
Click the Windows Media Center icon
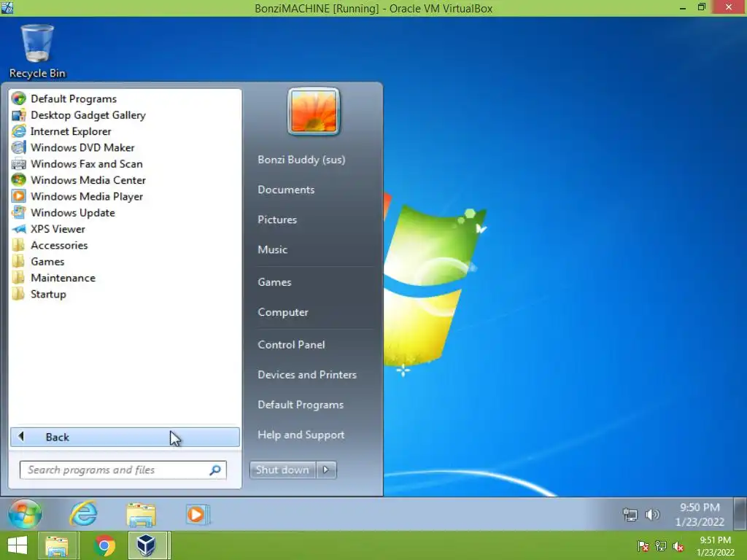tap(18, 180)
